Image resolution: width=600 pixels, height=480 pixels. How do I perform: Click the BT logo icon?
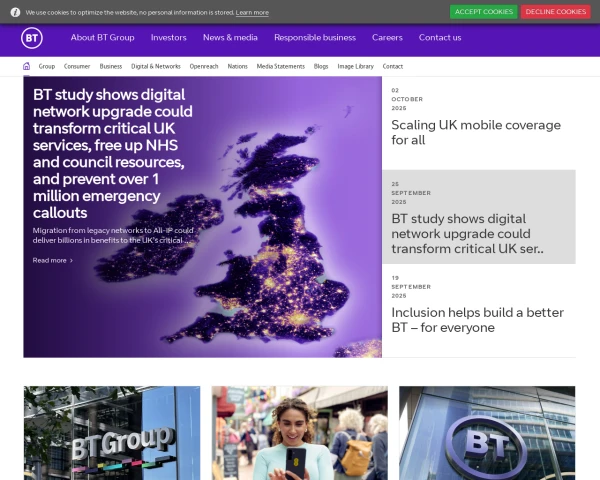[32, 38]
